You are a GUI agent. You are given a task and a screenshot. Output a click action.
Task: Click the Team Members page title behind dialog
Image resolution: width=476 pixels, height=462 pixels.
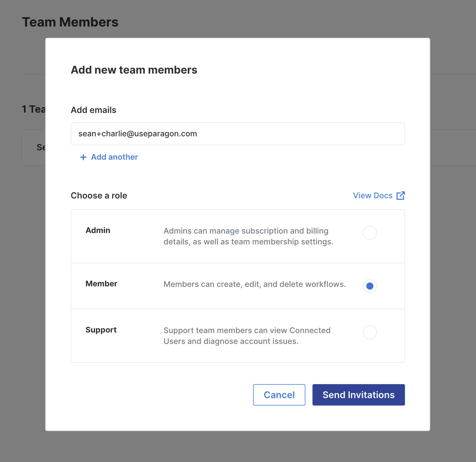[70, 22]
